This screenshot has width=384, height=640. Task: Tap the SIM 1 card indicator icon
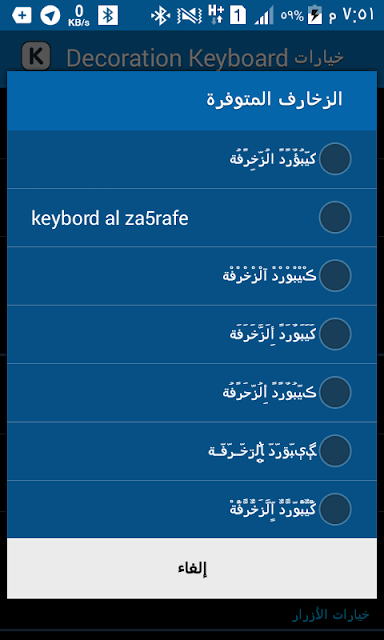(x=238, y=16)
